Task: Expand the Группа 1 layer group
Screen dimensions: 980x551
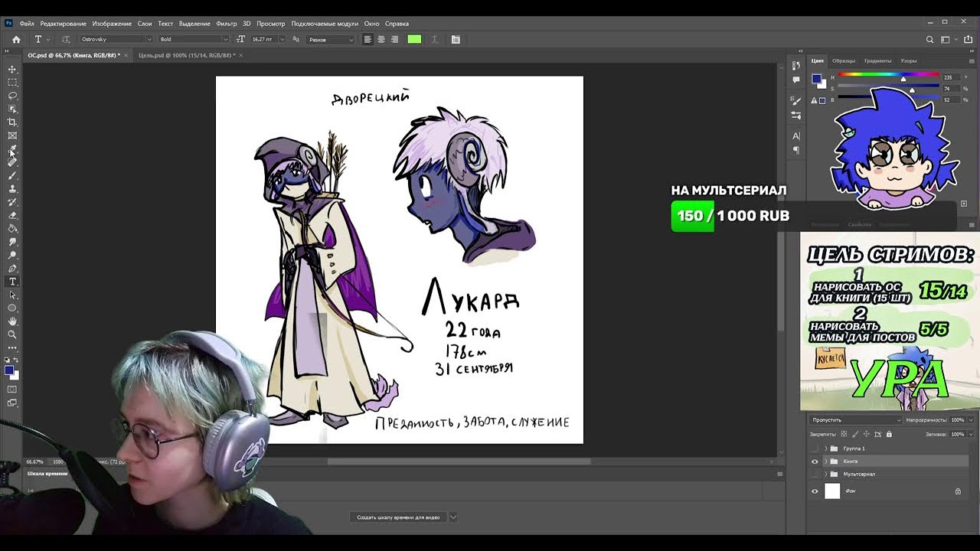Action: pyautogui.click(x=825, y=448)
